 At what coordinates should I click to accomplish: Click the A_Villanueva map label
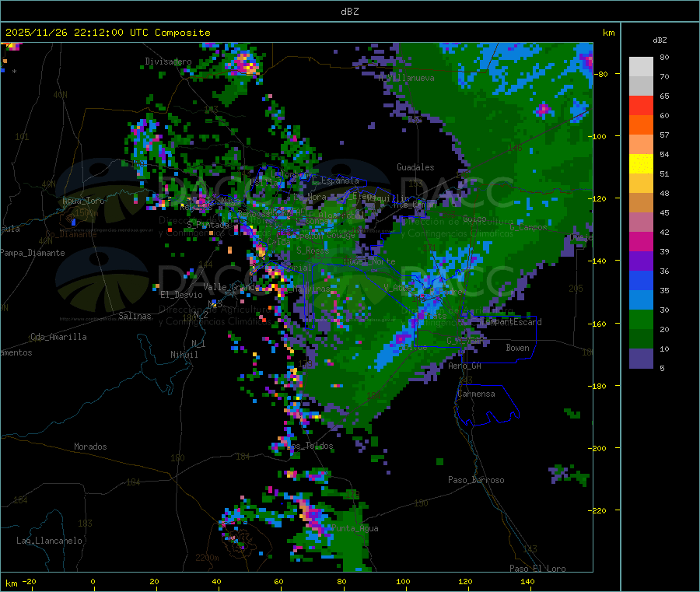click(406, 78)
